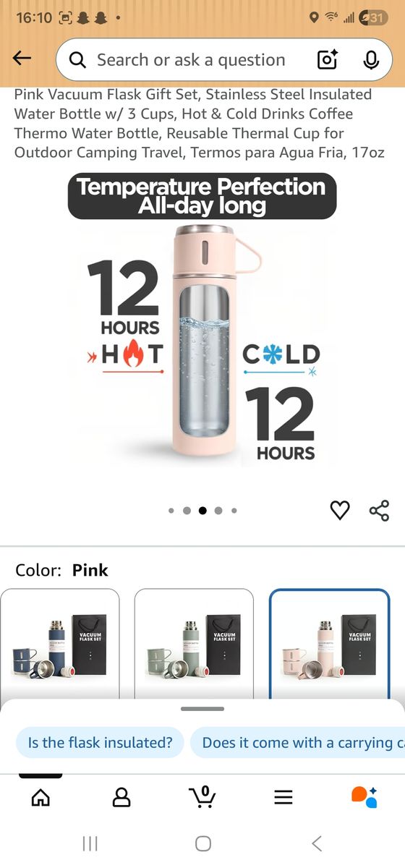Tap "Does it come with a carrying" suggestion

(x=297, y=743)
